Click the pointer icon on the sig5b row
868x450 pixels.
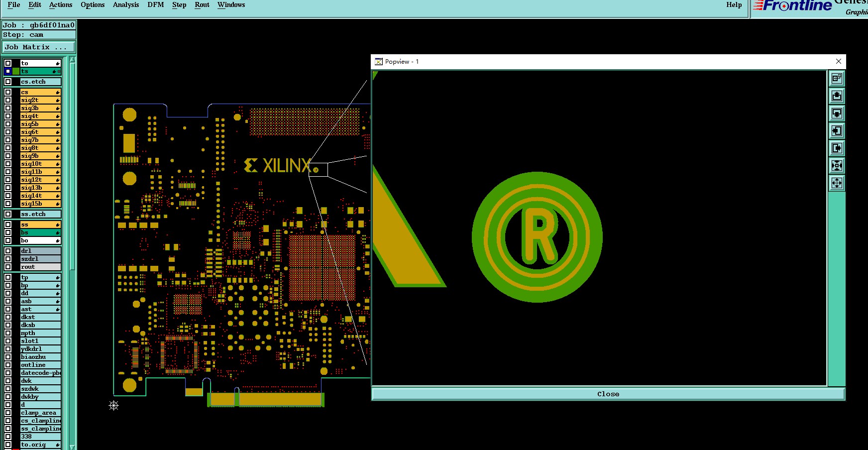58,124
